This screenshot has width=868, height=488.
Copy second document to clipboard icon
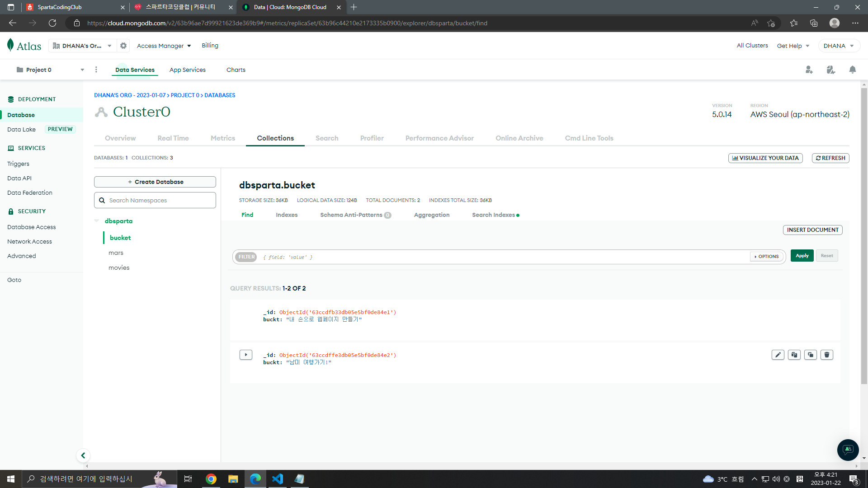[794, 355]
